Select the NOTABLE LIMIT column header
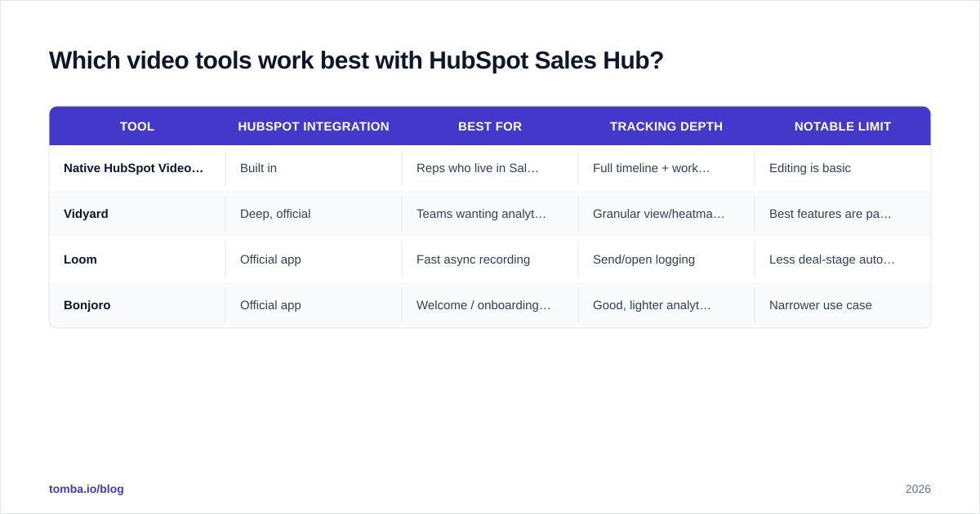 pyautogui.click(x=843, y=126)
